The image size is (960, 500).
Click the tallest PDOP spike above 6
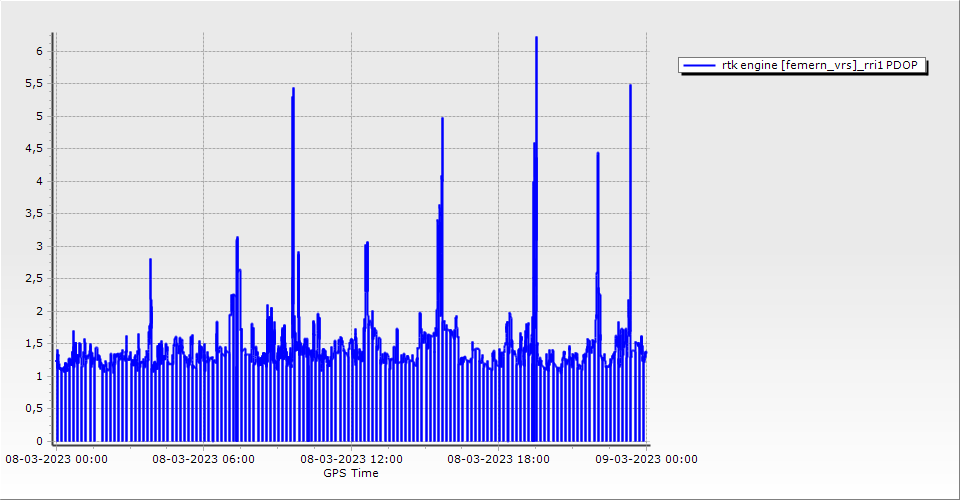click(x=536, y=38)
